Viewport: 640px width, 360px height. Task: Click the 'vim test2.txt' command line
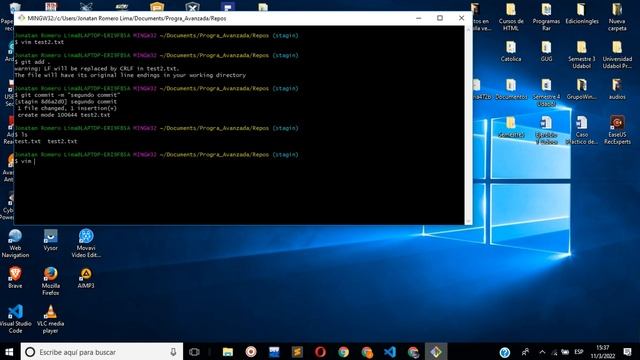coord(39,42)
